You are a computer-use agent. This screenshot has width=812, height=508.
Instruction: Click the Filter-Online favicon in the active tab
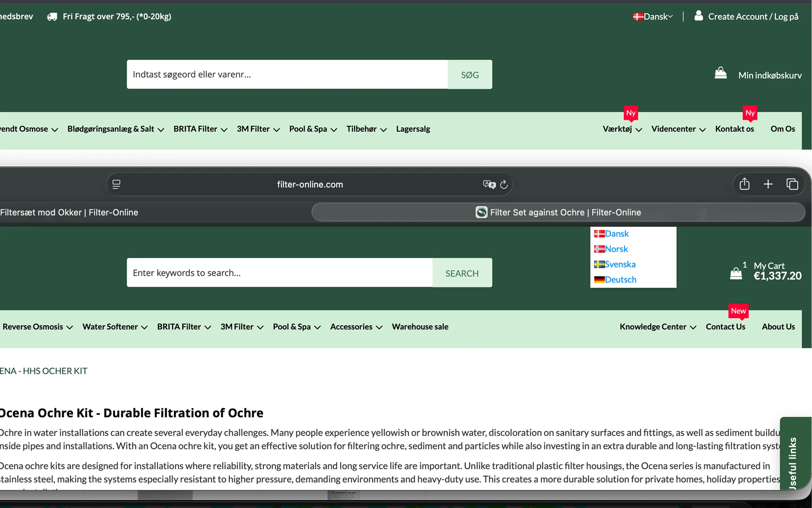coord(481,212)
